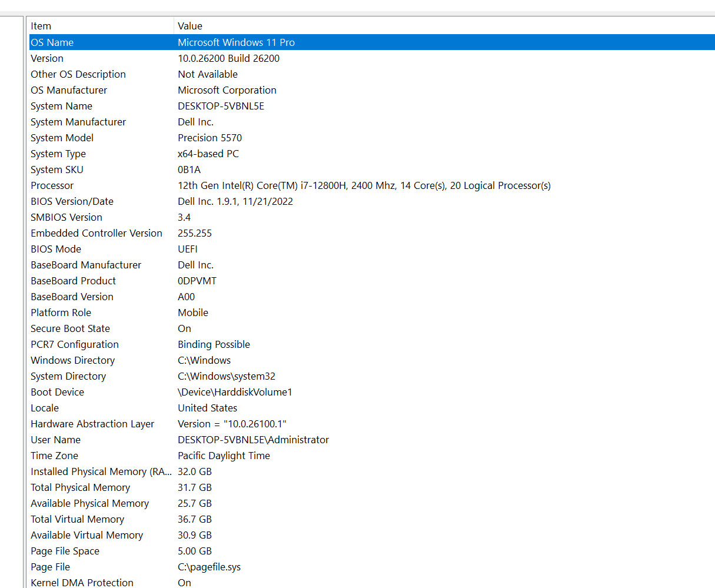Click the Precision 5570 value

210,138
